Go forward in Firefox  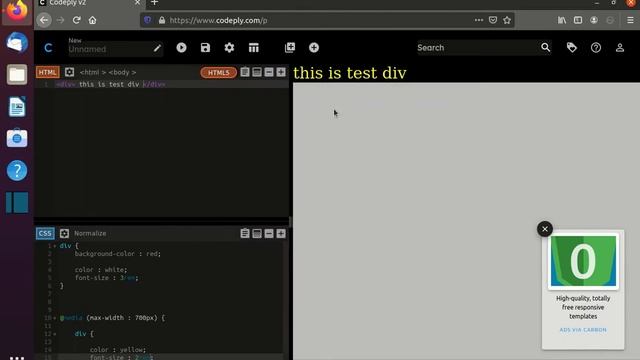tap(60, 20)
